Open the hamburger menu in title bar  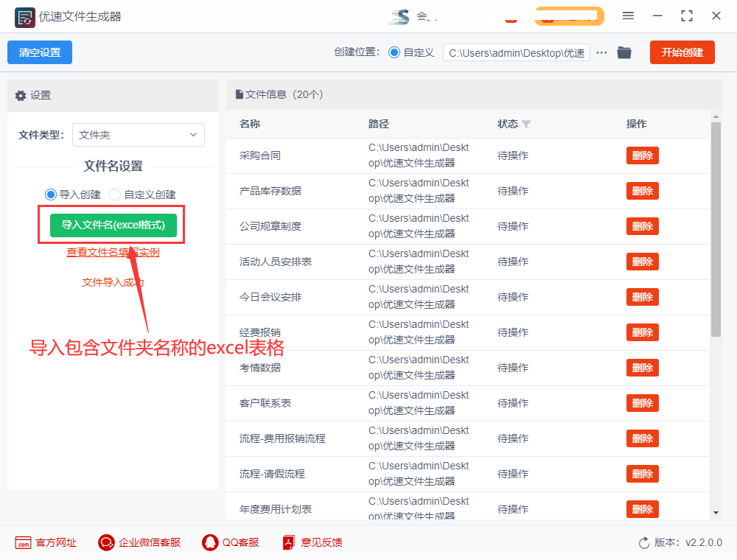pos(628,16)
